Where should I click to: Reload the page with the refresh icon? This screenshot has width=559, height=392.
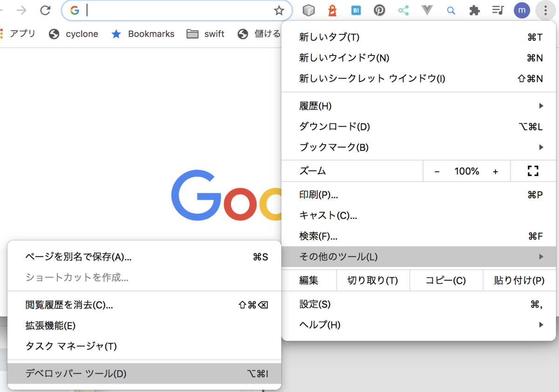point(45,10)
